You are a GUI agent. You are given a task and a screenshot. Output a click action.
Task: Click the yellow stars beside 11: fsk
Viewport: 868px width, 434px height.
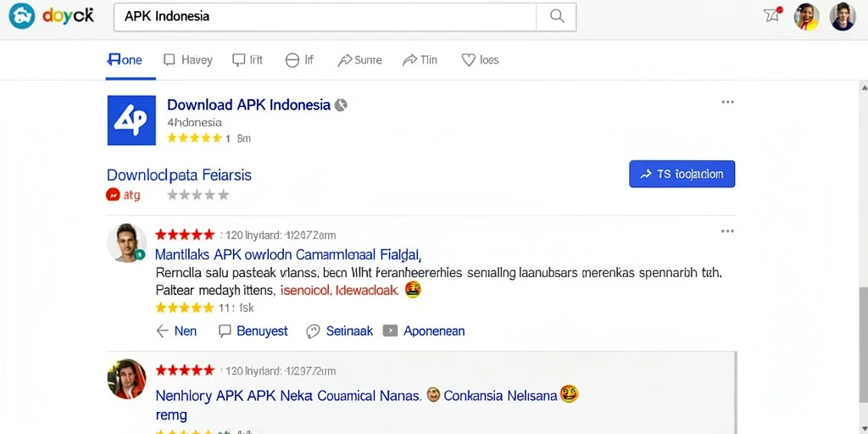[184, 307]
